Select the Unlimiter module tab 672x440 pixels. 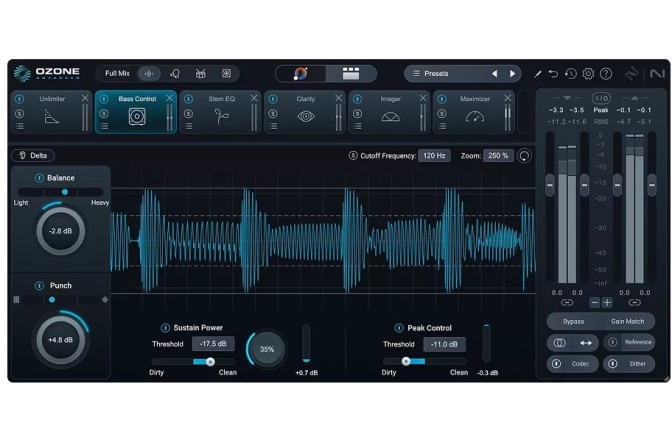[51, 112]
